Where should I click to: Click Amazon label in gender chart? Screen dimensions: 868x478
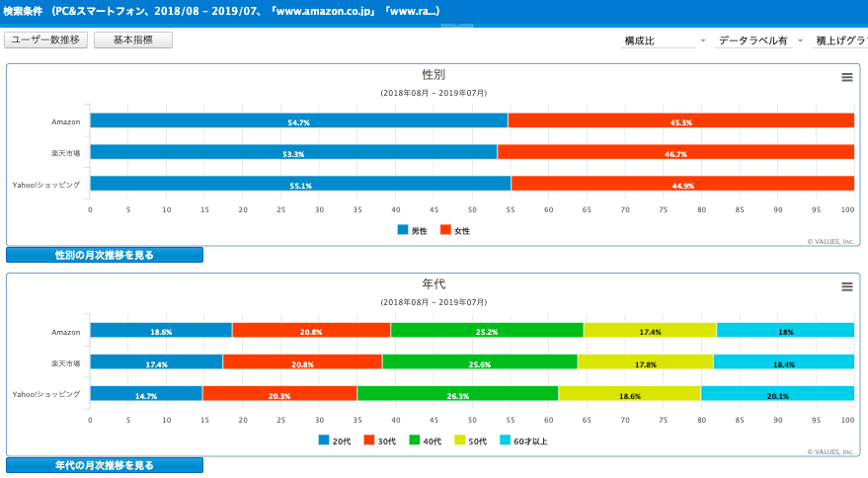pyautogui.click(x=66, y=121)
